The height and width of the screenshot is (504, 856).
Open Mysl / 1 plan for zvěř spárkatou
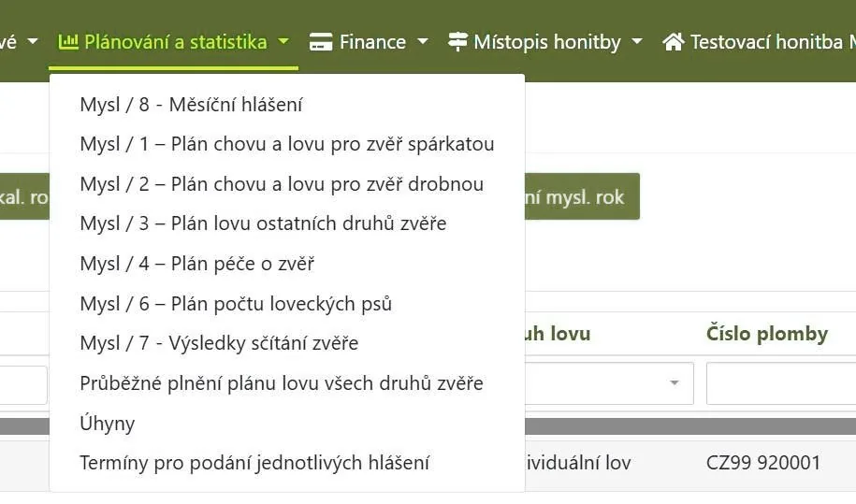pyautogui.click(x=287, y=144)
